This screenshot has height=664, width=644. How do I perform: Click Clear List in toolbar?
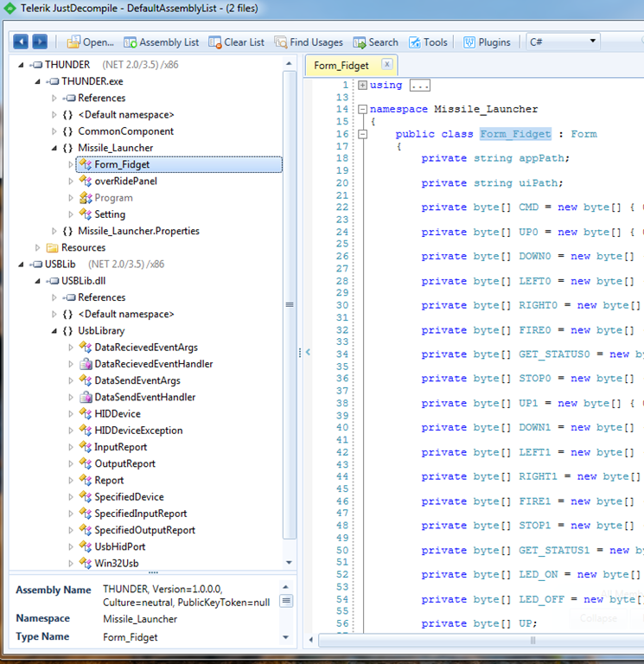point(237,41)
